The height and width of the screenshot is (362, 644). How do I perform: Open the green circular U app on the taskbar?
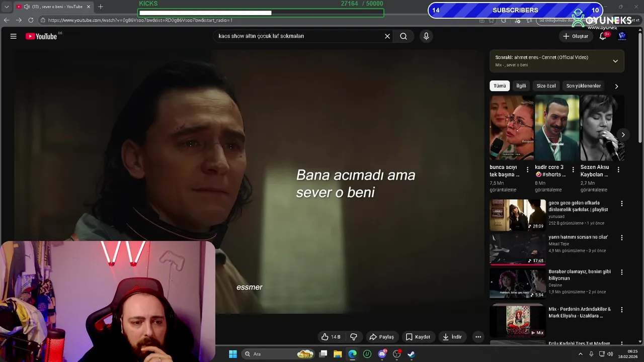(367, 354)
